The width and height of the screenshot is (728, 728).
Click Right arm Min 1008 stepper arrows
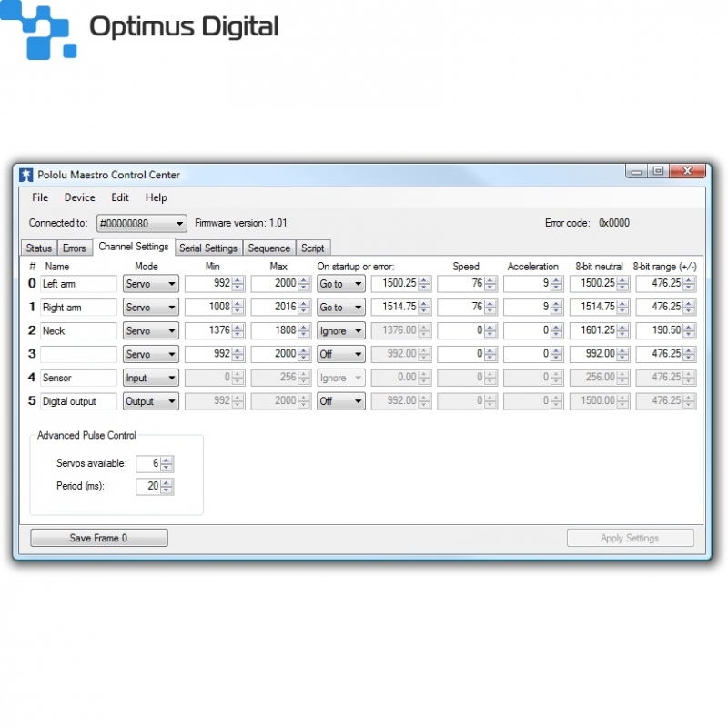coord(238,307)
